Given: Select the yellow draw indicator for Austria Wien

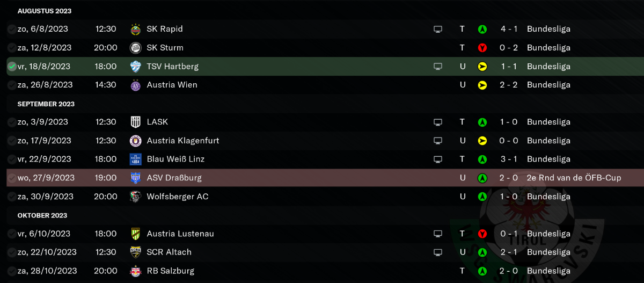Looking at the screenshot, I should 482,85.
